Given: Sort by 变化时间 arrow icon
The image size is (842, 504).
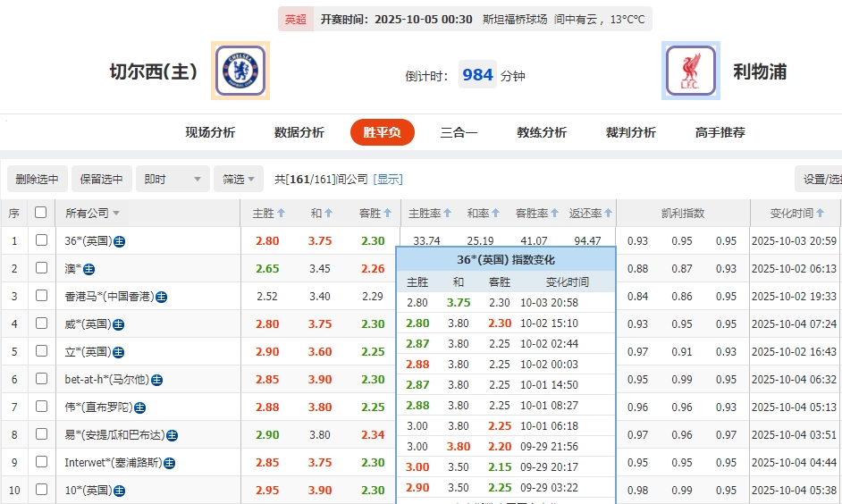Looking at the screenshot, I should [x=820, y=214].
